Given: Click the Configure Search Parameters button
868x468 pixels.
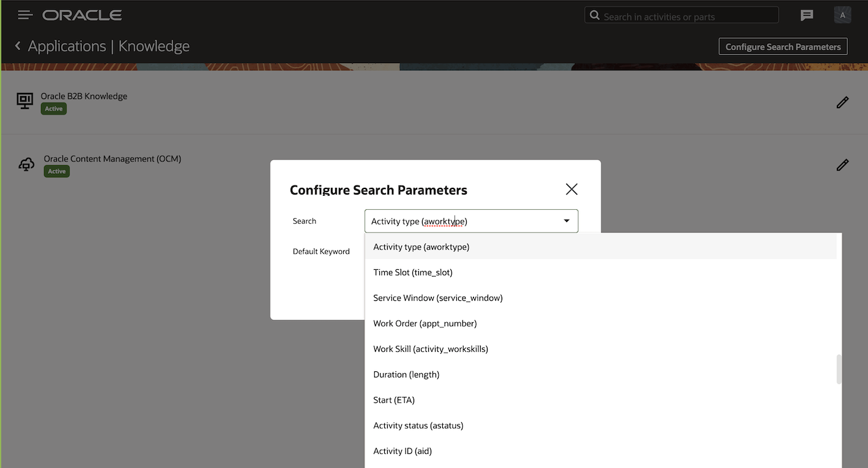Looking at the screenshot, I should 783,46.
